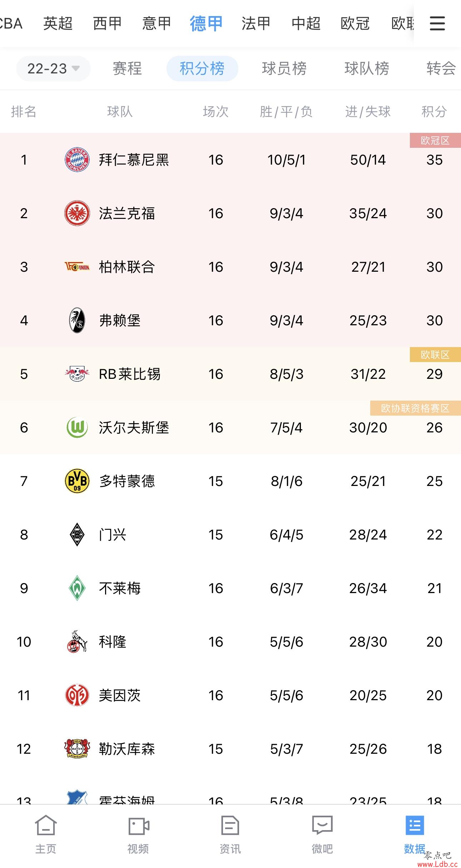Open the 球队榜 team rankings tab

(x=367, y=68)
